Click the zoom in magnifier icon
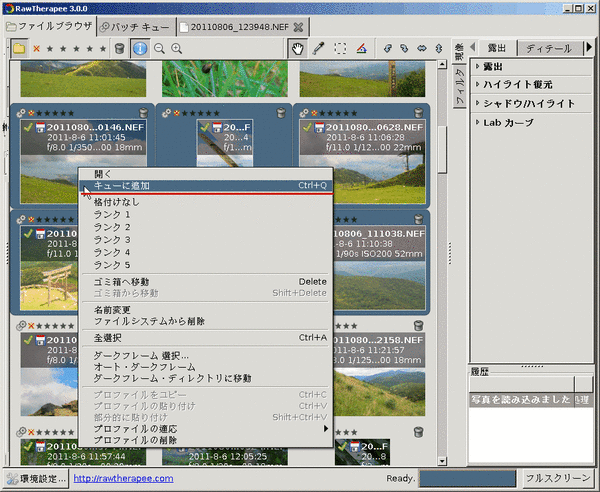 [x=176, y=49]
